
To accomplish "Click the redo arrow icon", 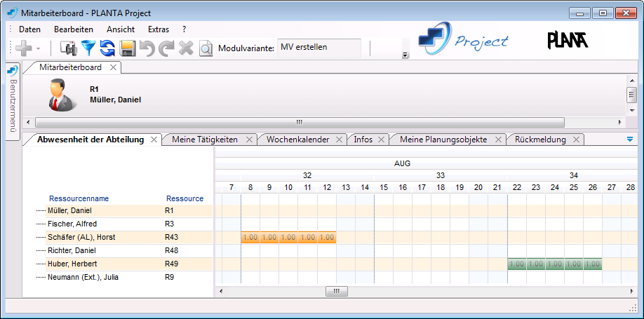I will pyautogui.click(x=166, y=48).
